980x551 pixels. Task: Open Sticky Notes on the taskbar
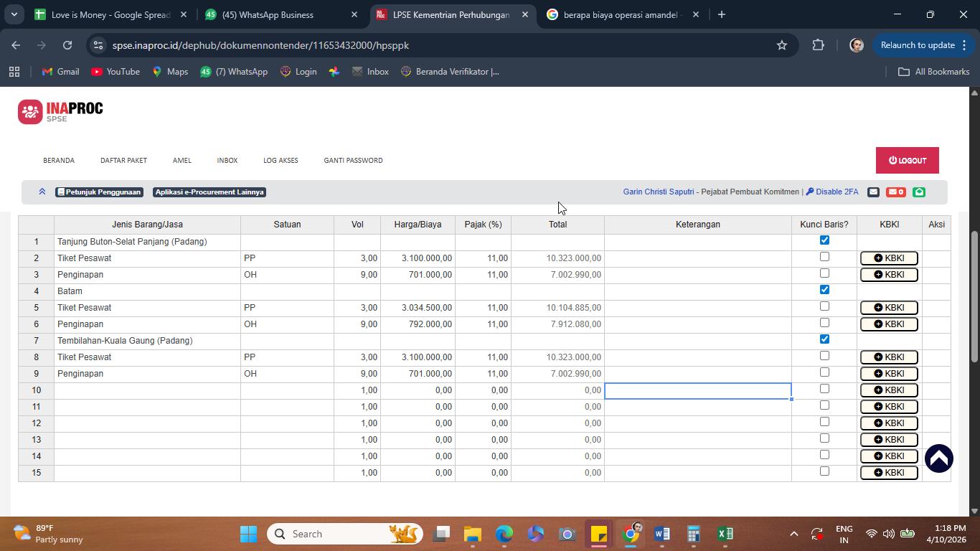click(598, 534)
